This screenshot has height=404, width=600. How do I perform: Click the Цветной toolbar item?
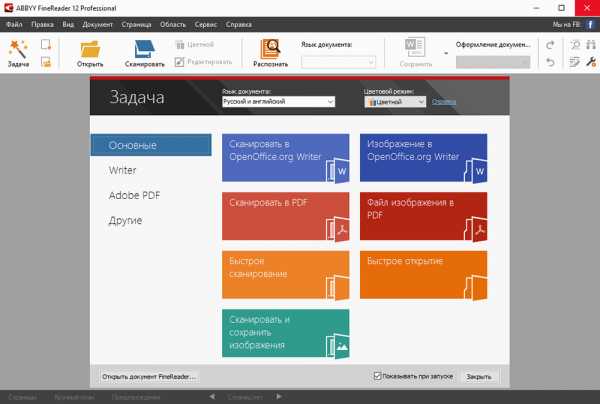click(x=195, y=45)
